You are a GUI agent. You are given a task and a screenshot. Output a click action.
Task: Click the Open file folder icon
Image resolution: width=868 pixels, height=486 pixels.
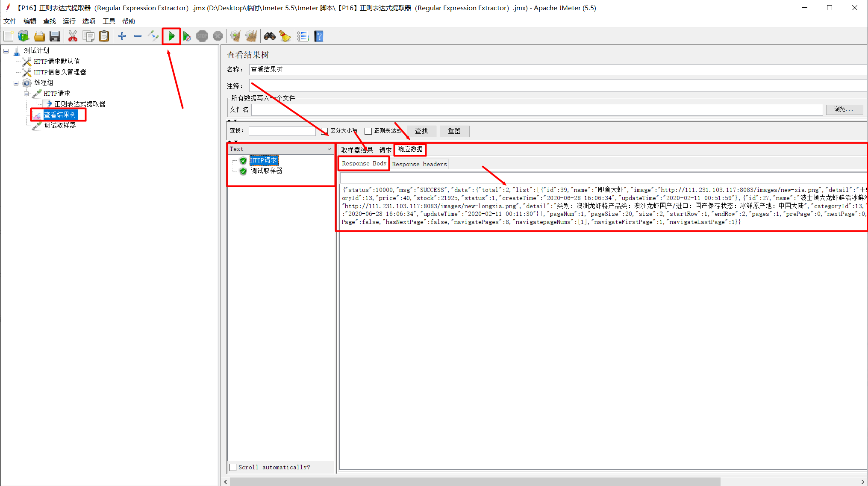pos(39,36)
